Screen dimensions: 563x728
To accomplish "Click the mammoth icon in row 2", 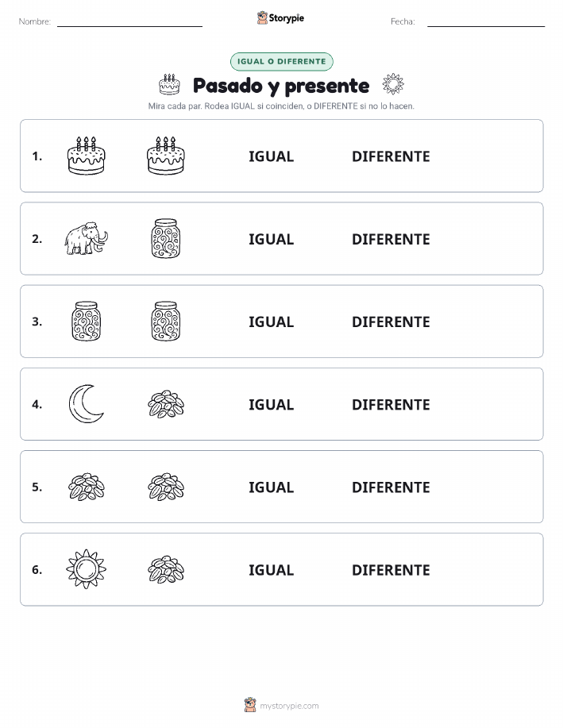I will point(86,239).
